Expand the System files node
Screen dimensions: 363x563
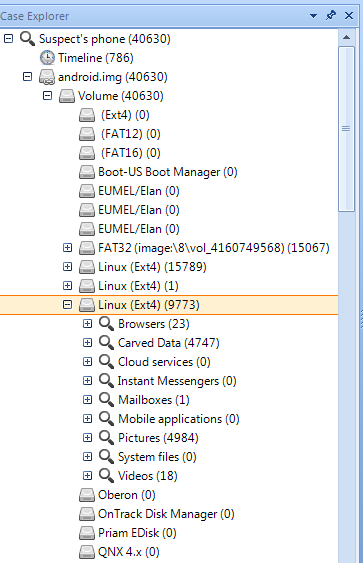88,457
